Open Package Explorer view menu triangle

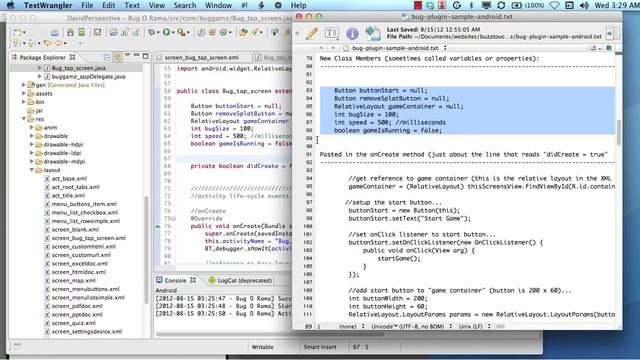(128, 55)
